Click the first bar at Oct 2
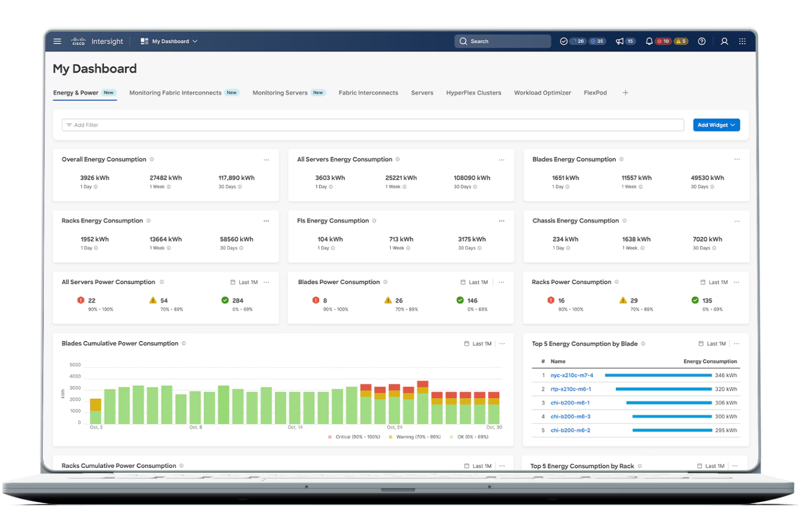Screen dimensions: 798x532 (95, 411)
